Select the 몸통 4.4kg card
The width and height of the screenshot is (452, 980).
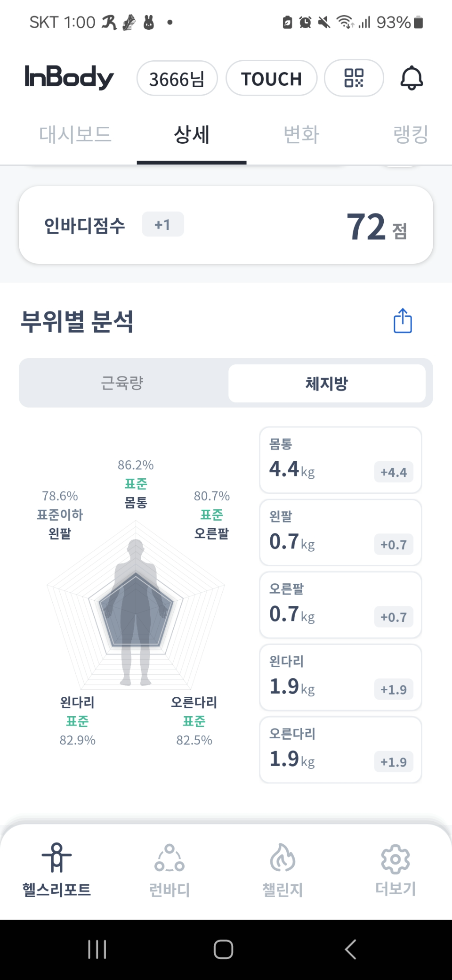click(x=340, y=460)
